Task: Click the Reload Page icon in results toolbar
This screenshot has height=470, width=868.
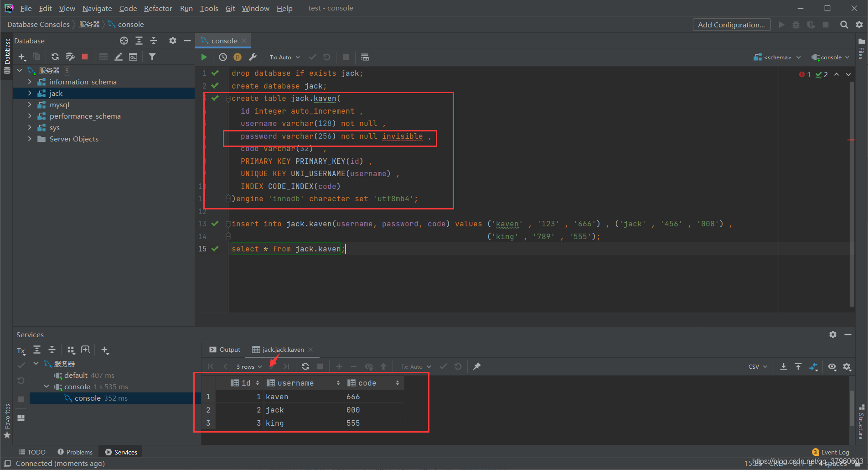Action: click(x=305, y=366)
